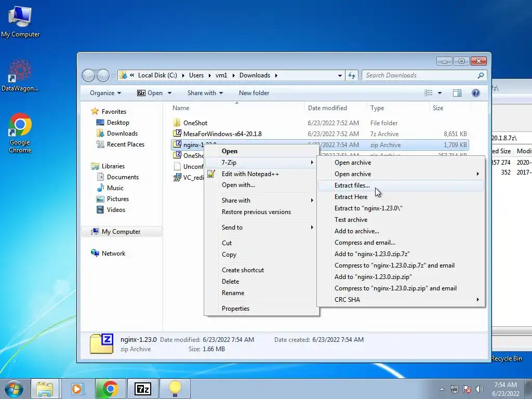
Task: Click the Users breadcrumb in address bar
Action: (196, 75)
